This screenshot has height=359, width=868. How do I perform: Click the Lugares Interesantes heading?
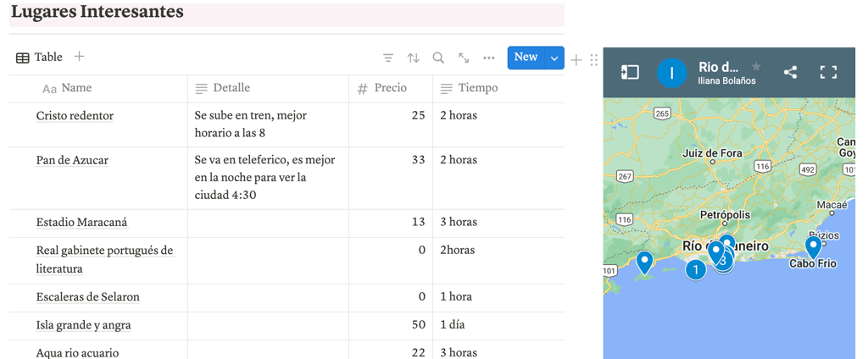pyautogui.click(x=97, y=12)
